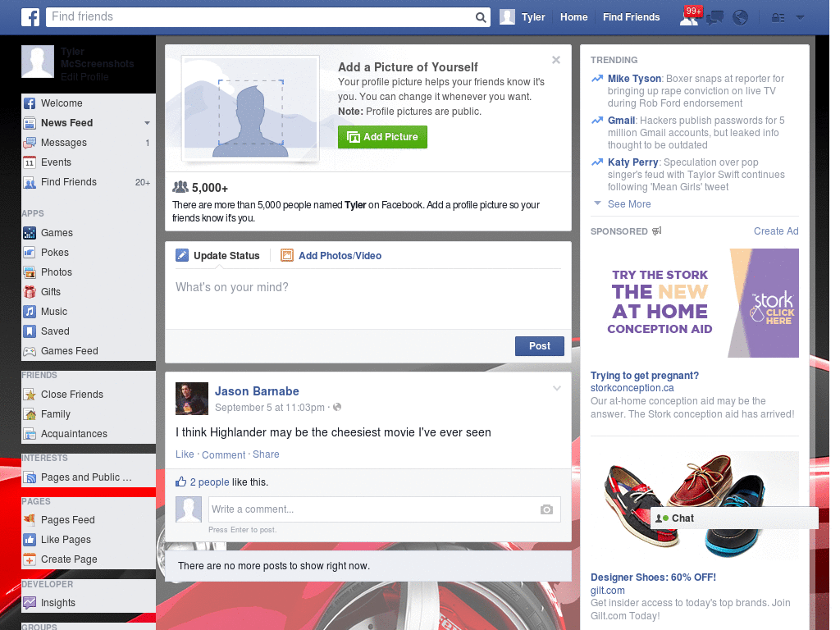Click the Events calendar icon
The height and width of the screenshot is (630, 840).
(30, 162)
